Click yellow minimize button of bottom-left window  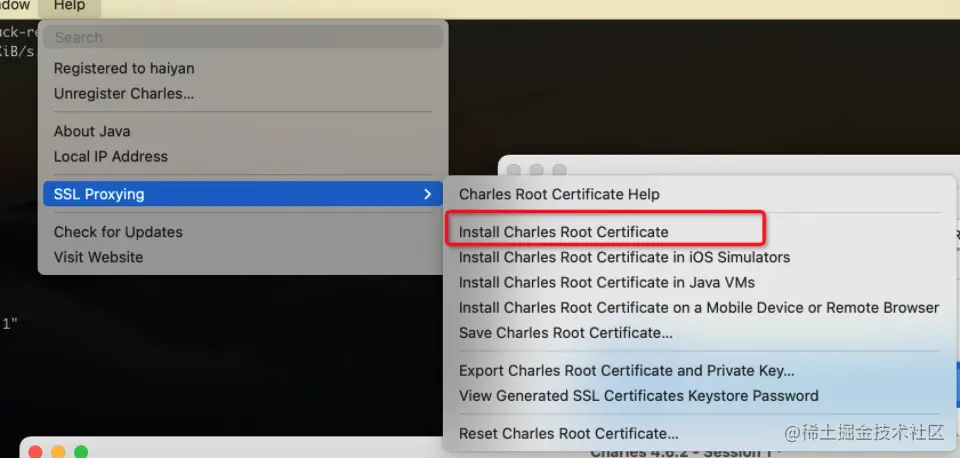pyautogui.click(x=58, y=452)
